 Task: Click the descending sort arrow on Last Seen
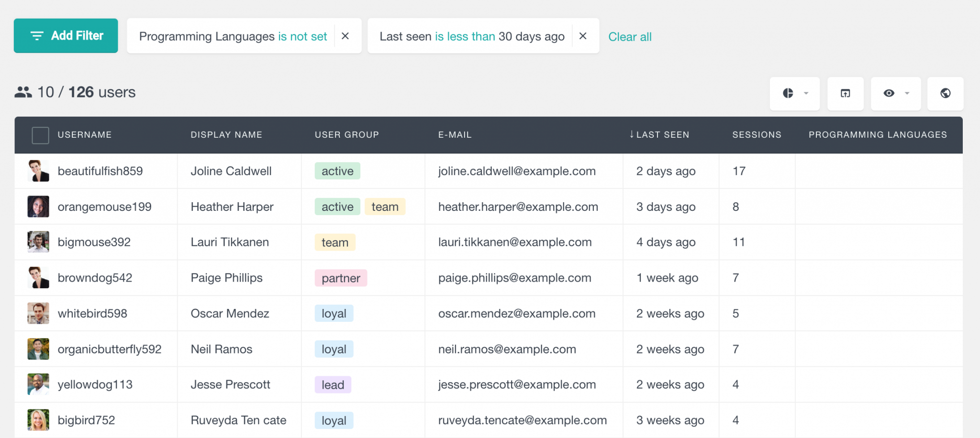[x=632, y=134]
